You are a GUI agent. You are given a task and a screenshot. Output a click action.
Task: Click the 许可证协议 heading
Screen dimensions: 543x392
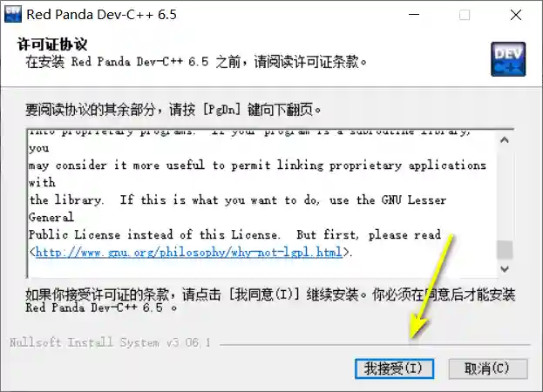(x=52, y=44)
